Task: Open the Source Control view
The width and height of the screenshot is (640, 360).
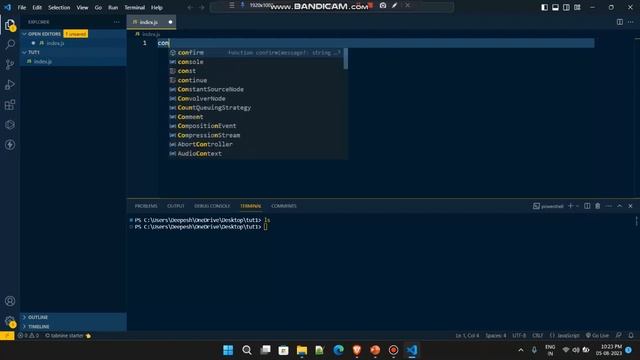Action: click(10, 64)
